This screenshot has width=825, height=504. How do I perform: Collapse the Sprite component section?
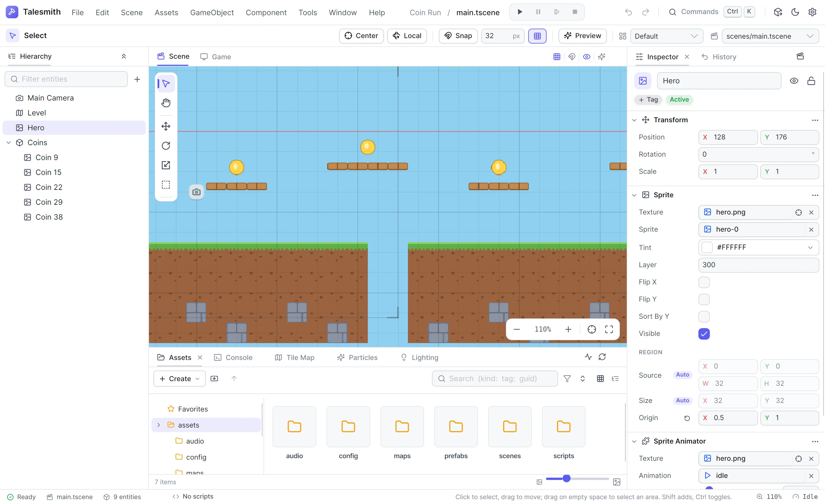tap(634, 195)
